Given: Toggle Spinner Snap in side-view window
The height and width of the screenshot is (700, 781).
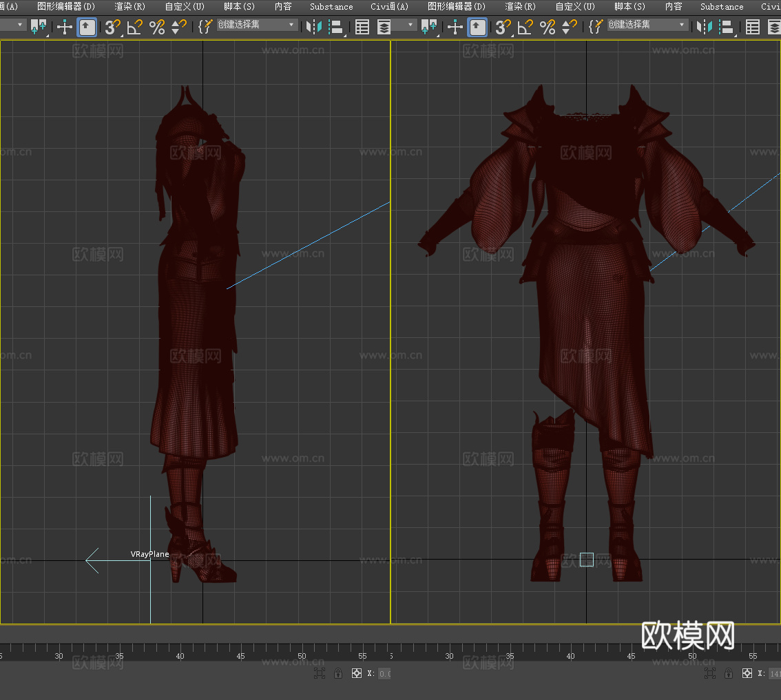Looking at the screenshot, I should click(179, 26).
